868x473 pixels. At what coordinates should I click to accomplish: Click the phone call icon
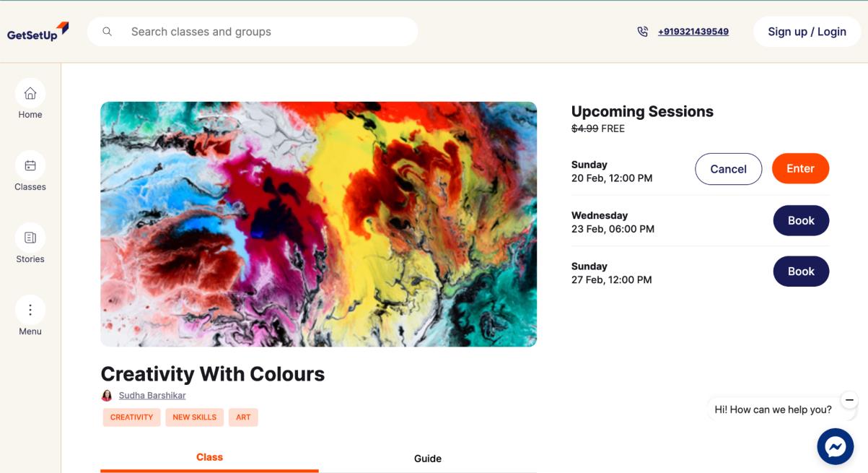coord(642,32)
